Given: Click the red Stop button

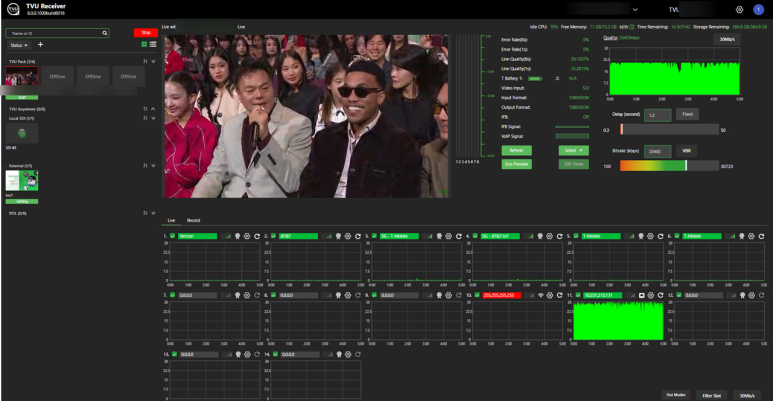Looking at the screenshot, I should click(x=146, y=33).
